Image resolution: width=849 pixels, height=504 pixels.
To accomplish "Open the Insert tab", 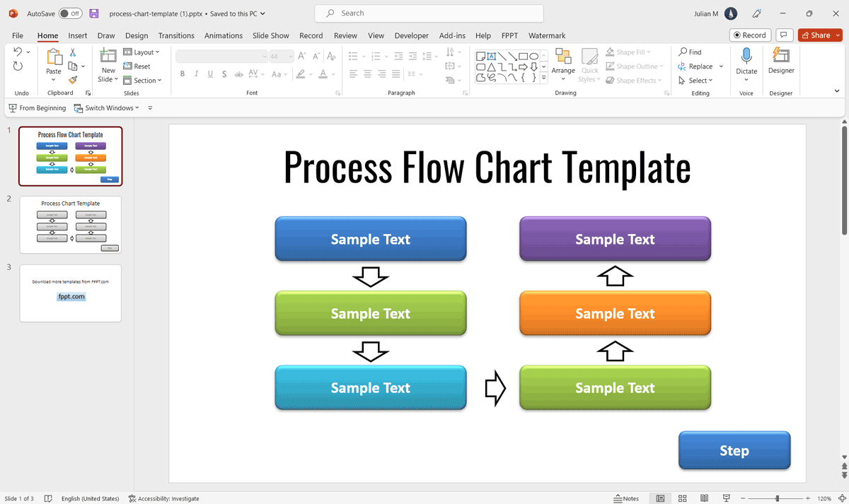I will point(78,35).
